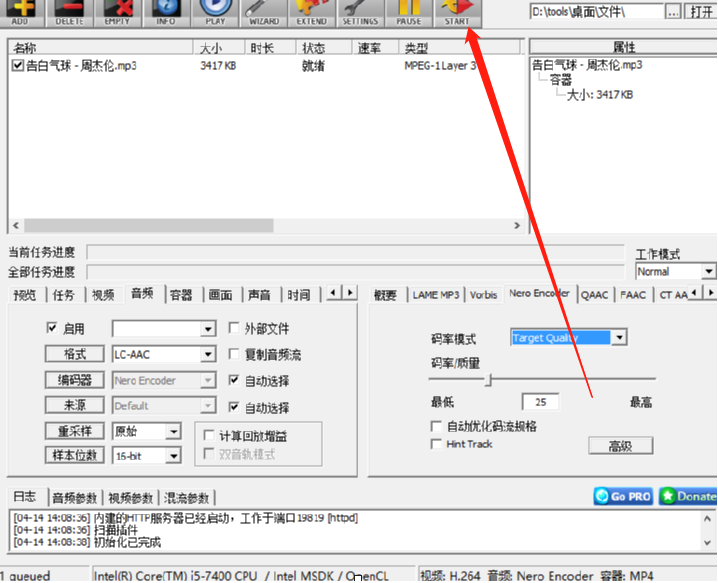Enable the 自动优化码流规格 checkbox
The width and height of the screenshot is (718, 583).
point(436,426)
